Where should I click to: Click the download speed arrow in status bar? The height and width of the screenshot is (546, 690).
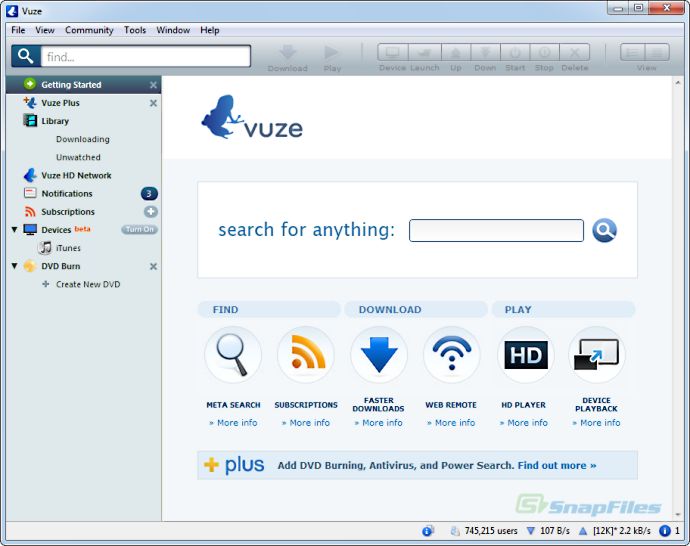click(x=531, y=531)
